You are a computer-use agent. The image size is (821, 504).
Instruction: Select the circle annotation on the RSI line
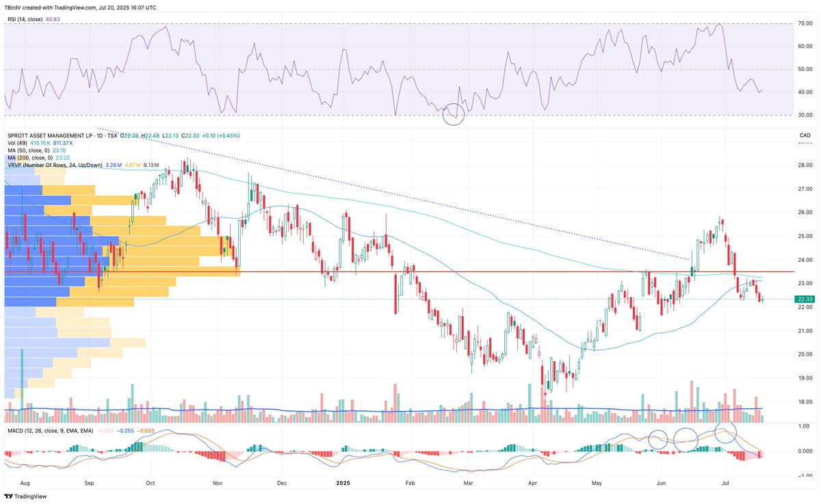tap(454, 115)
